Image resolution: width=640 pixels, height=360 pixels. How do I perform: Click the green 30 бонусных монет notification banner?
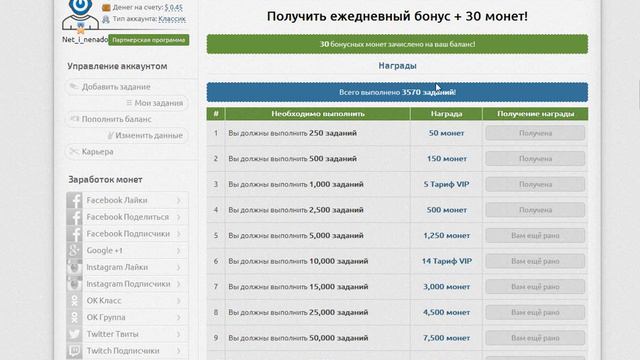coord(397,44)
